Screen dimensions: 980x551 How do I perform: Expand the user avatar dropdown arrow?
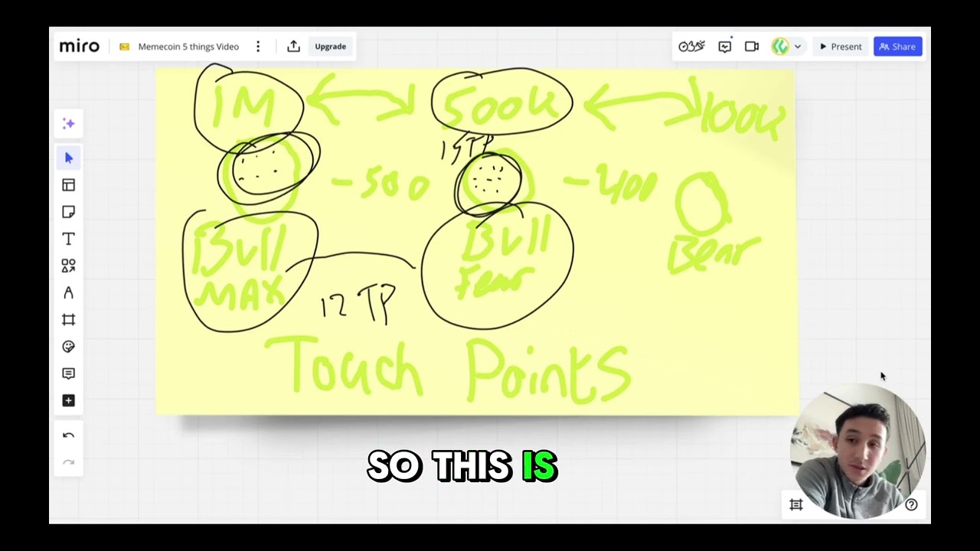pyautogui.click(x=798, y=47)
